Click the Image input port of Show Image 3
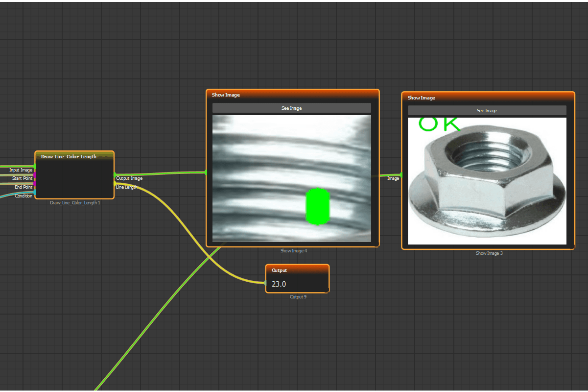588x392 pixels. (401, 175)
